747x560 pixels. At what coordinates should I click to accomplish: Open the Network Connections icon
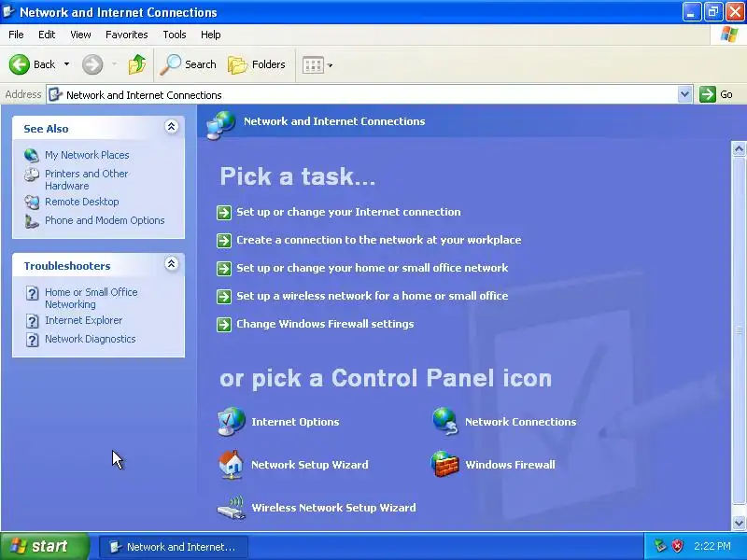445,422
